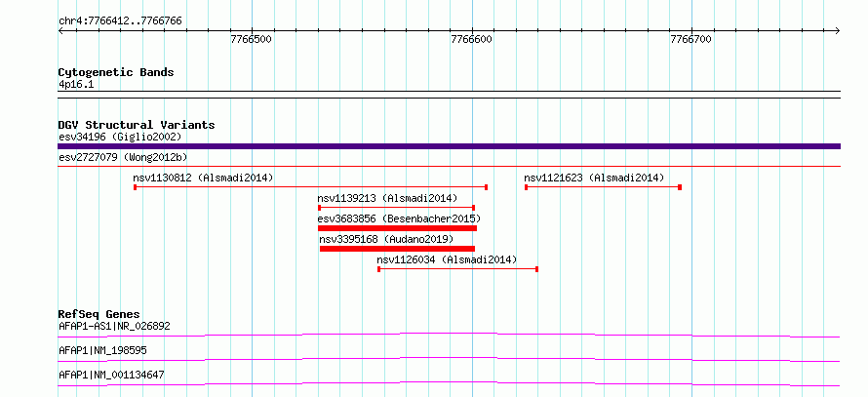This screenshot has width=868, height=397.
Task: Open the nsv1126034 (Alsmadi2014) variant span
Action: point(457,269)
